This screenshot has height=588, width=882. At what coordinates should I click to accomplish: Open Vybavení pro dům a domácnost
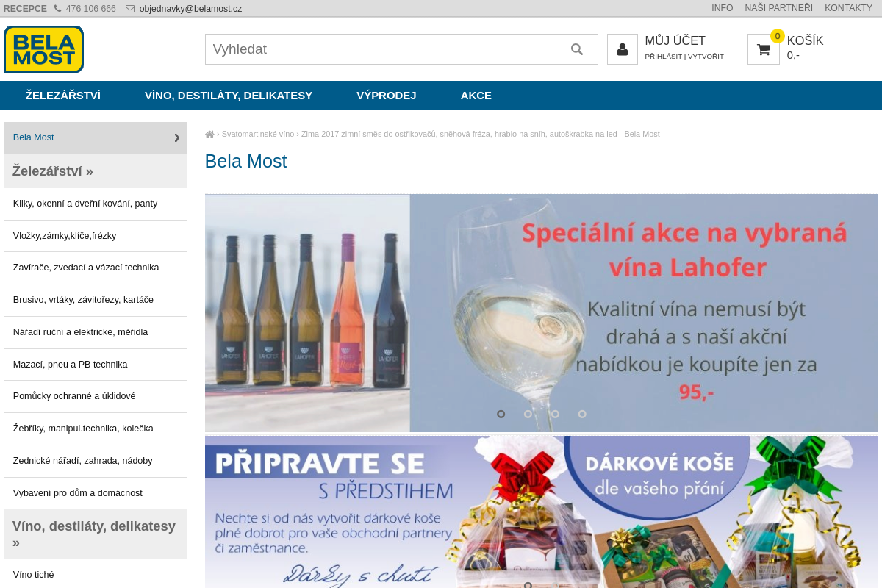96,493
